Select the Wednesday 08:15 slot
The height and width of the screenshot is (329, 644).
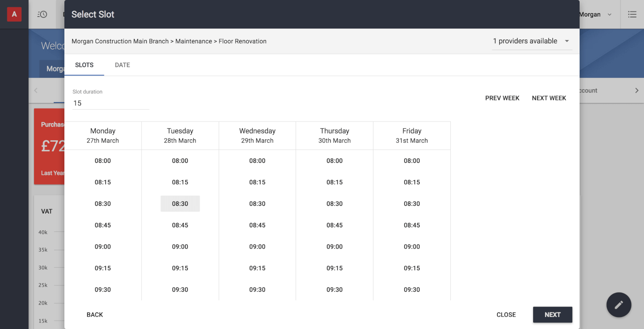(x=258, y=182)
